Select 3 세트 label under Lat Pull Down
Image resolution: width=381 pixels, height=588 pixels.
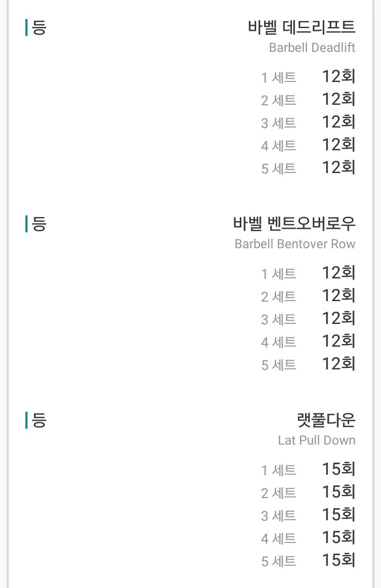pos(278,516)
